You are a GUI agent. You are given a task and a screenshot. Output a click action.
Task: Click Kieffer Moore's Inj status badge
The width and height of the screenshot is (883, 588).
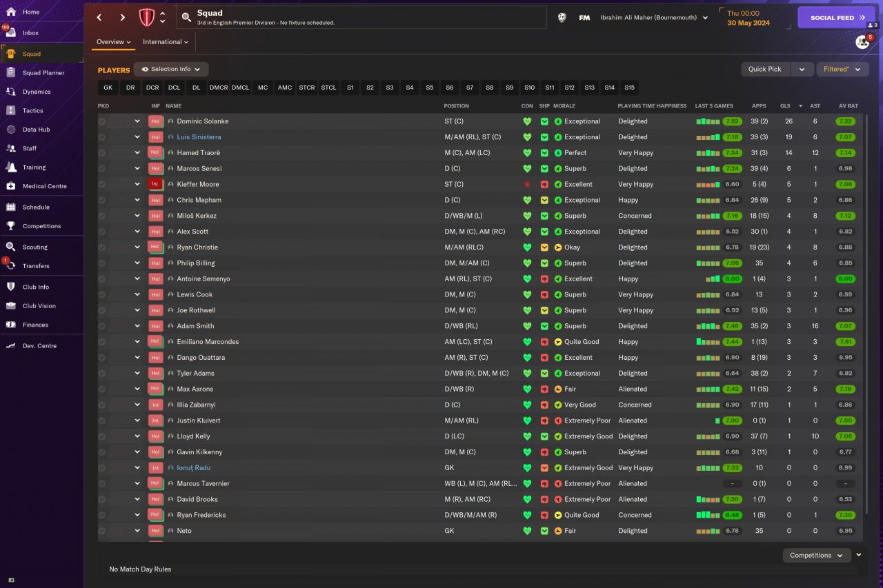pyautogui.click(x=155, y=184)
